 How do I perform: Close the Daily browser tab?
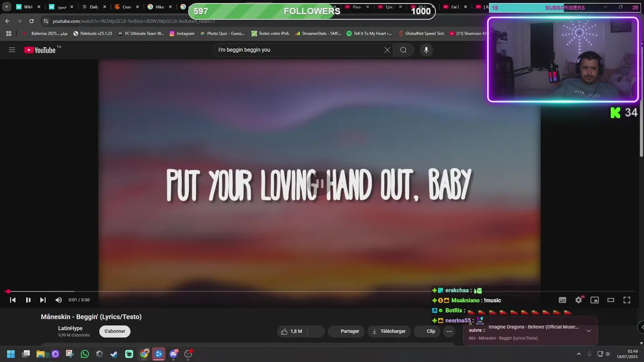point(105,7)
